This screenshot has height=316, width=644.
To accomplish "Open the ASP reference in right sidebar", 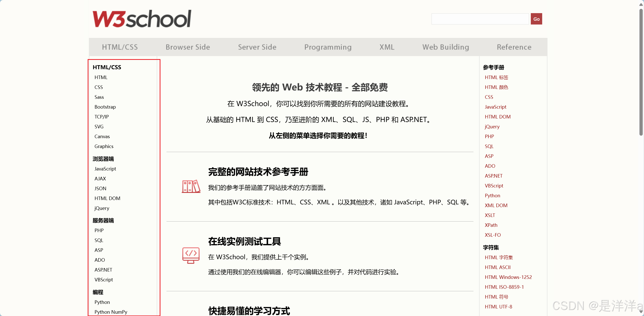I will click(489, 156).
